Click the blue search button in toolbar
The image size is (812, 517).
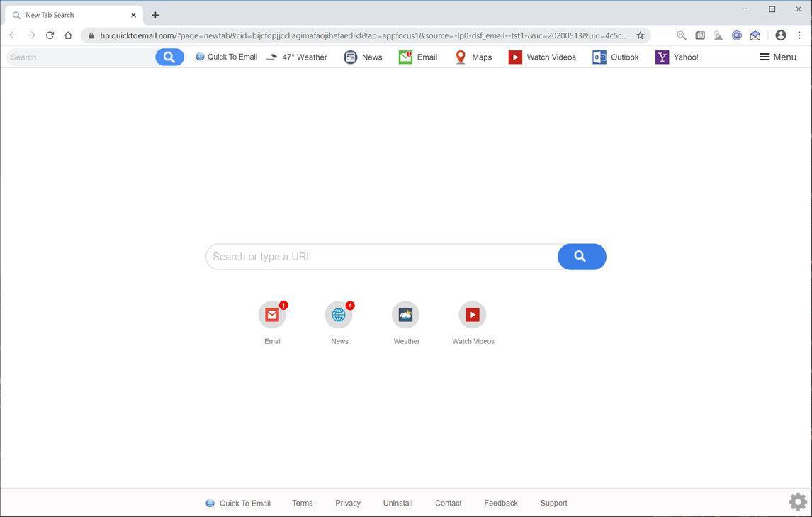tap(168, 57)
